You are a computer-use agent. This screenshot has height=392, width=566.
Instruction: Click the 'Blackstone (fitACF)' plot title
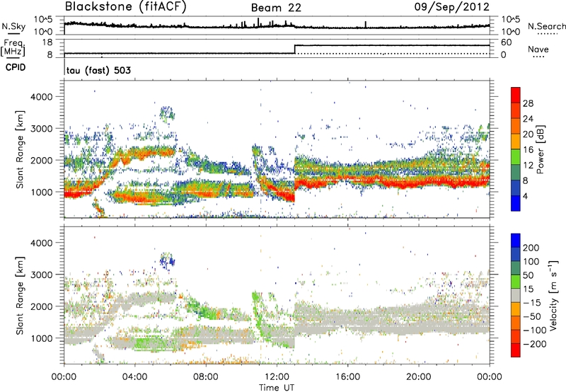point(125,6)
